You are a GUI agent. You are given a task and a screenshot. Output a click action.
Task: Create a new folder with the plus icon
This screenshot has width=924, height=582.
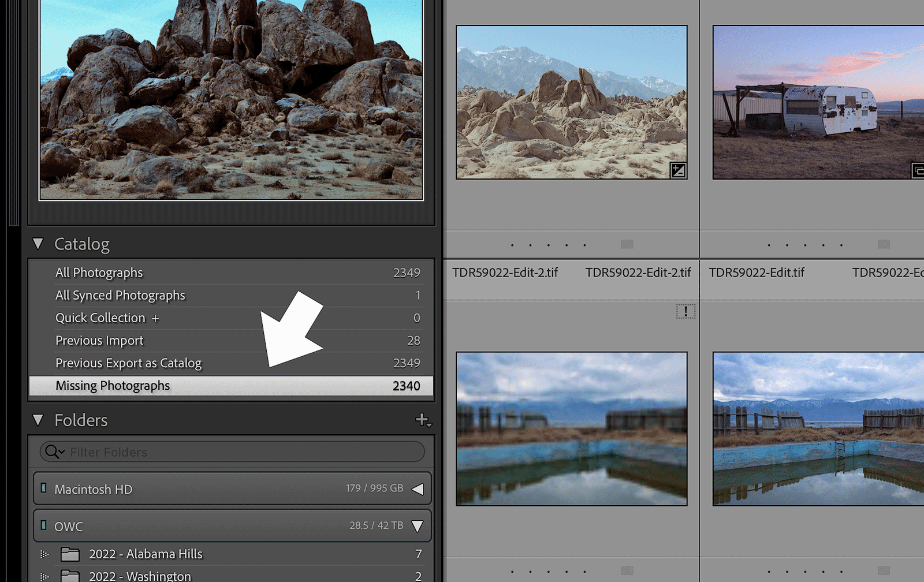(421, 420)
